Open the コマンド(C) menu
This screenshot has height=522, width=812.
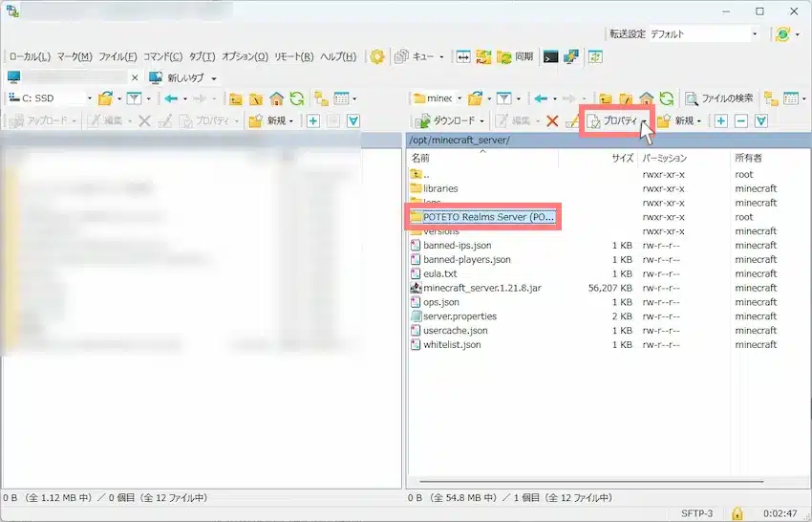[163, 56]
